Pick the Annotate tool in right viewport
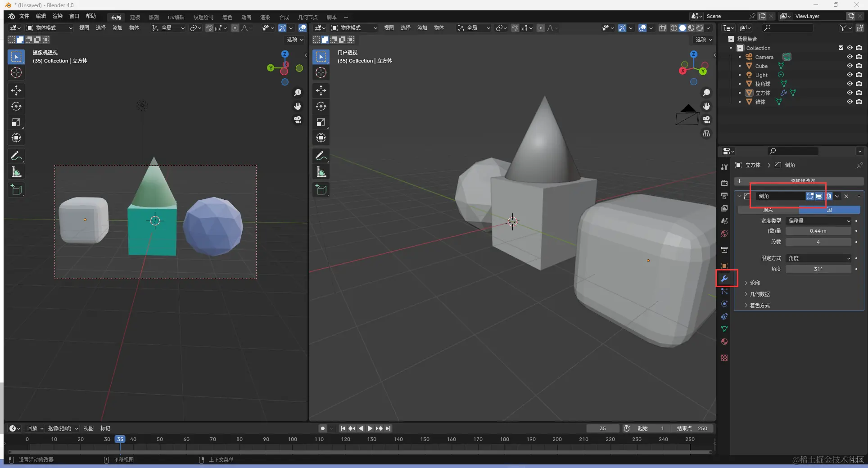The image size is (868, 468). point(321,156)
